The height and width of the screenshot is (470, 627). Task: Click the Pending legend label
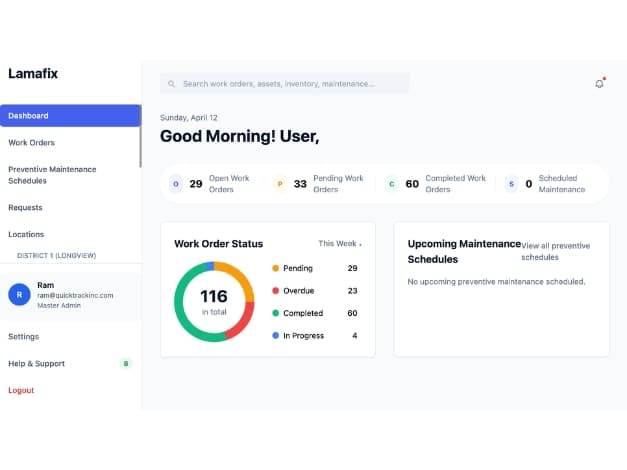(298, 268)
